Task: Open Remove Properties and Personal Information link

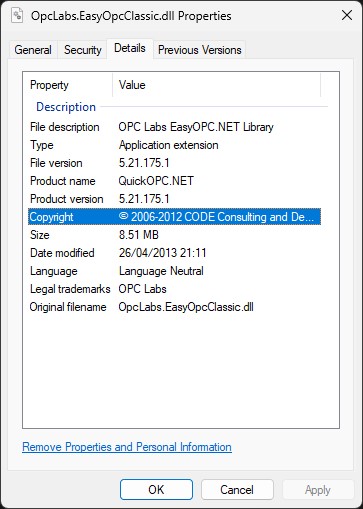Action: pos(127,447)
